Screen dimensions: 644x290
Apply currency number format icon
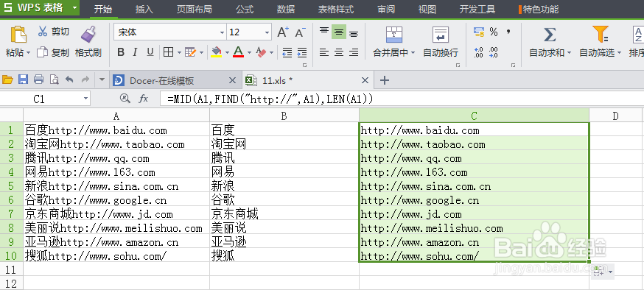pyautogui.click(x=478, y=32)
